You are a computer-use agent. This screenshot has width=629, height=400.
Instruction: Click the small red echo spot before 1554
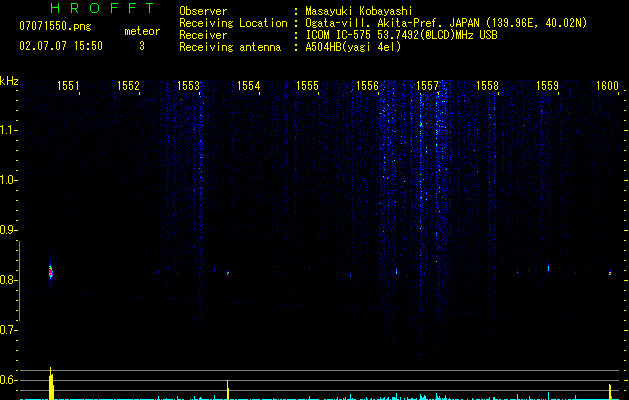(228, 273)
